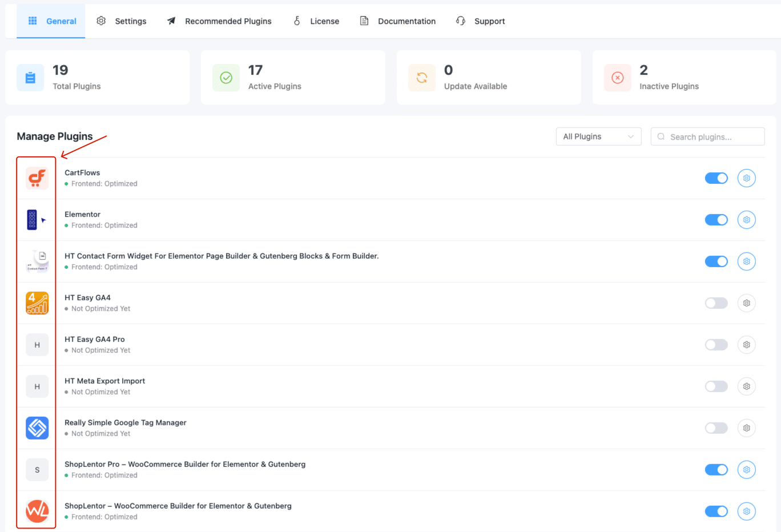Screen dimensions: 781x532
Task: Open the All Plugins filter dropdown
Action: [x=598, y=136]
